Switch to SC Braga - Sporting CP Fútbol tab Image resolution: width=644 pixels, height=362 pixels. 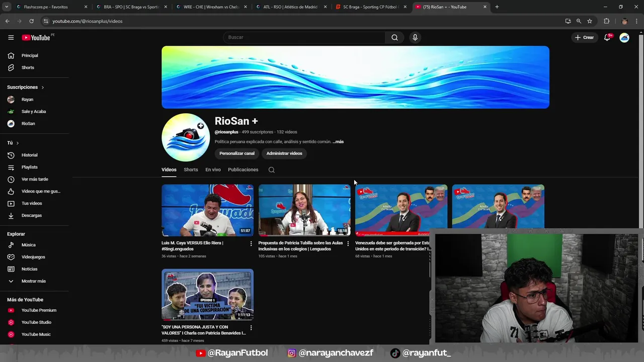click(x=370, y=7)
